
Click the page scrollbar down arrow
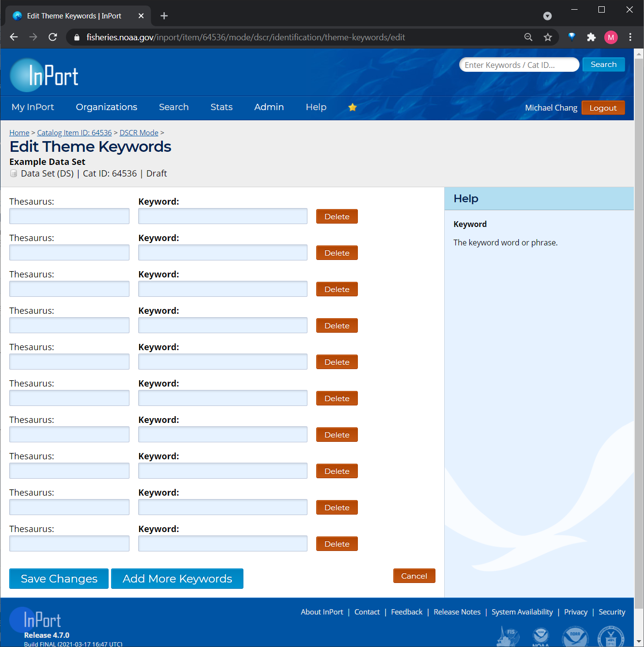pyautogui.click(x=639, y=642)
